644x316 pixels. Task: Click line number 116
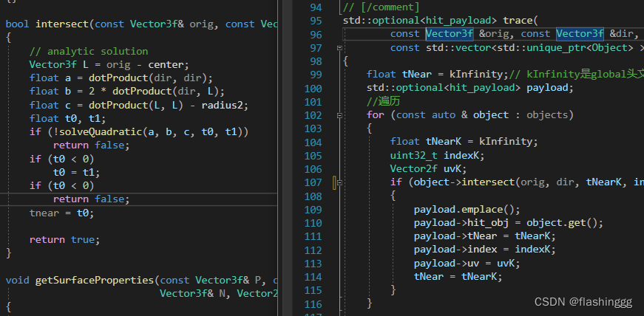(313, 304)
